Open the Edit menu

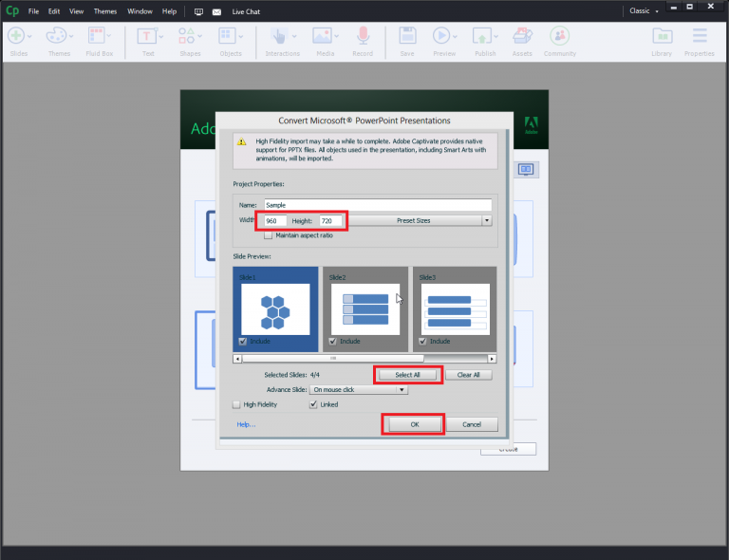click(x=54, y=11)
